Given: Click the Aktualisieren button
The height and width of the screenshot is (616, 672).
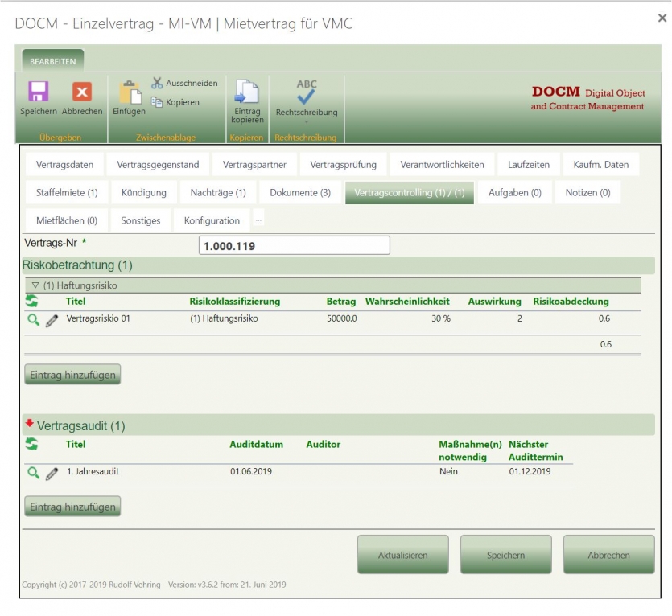Looking at the screenshot, I should [x=403, y=555].
